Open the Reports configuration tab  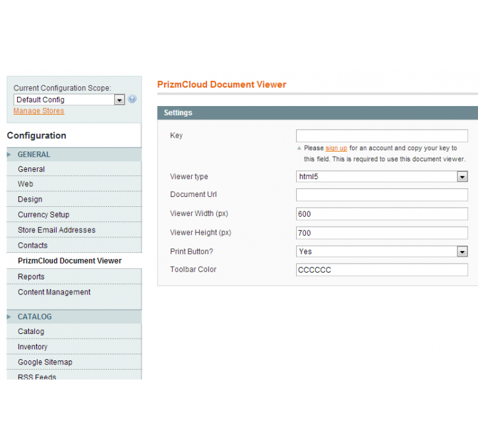point(74,277)
